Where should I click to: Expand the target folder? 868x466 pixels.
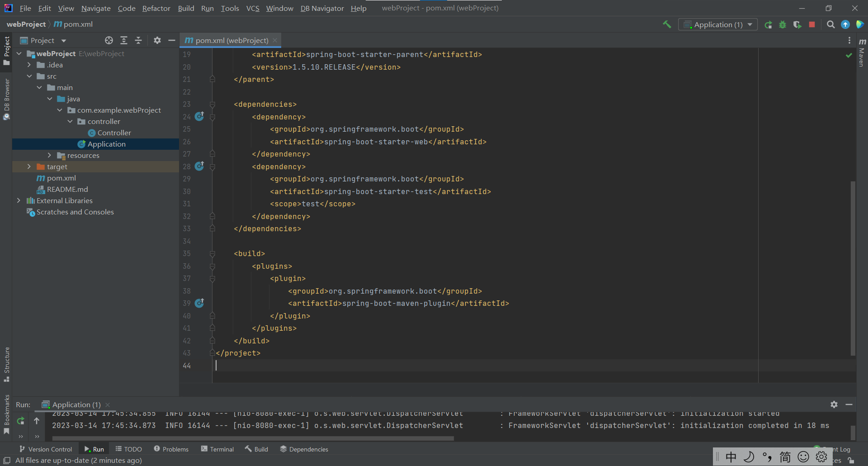29,167
